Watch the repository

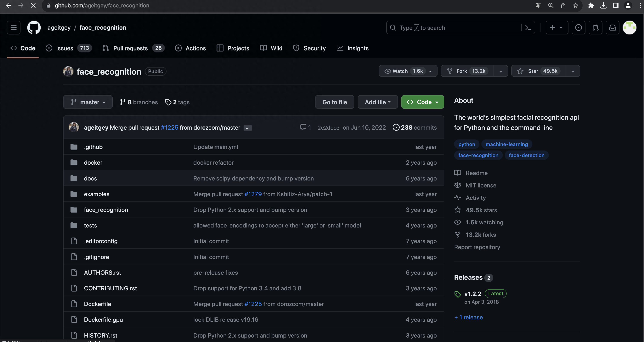[408, 71]
